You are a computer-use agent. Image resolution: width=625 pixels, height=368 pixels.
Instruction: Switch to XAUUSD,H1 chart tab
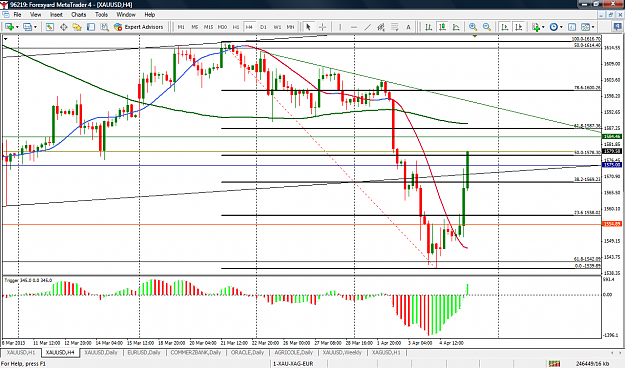pyautogui.click(x=21, y=353)
